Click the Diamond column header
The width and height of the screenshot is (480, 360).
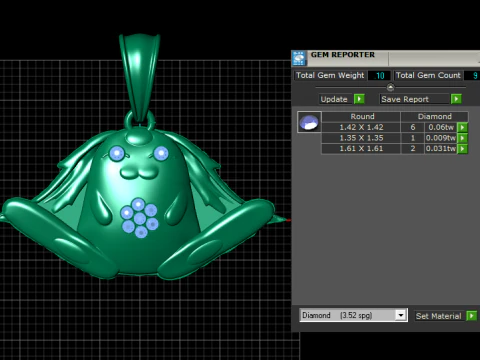[434, 117]
